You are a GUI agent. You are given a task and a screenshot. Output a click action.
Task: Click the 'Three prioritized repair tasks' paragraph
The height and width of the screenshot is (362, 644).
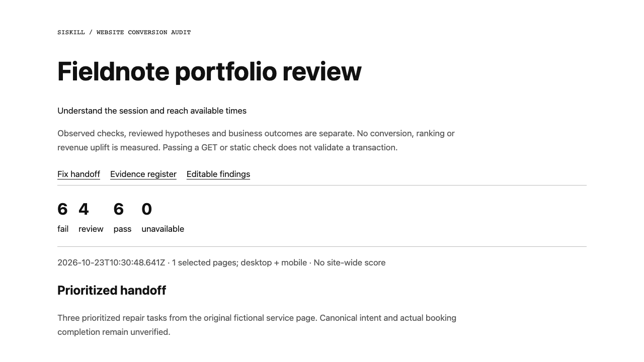coord(257,325)
